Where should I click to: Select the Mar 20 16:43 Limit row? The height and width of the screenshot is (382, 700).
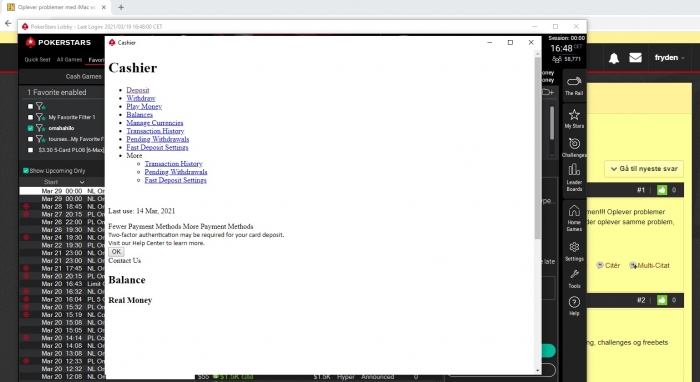point(62,284)
